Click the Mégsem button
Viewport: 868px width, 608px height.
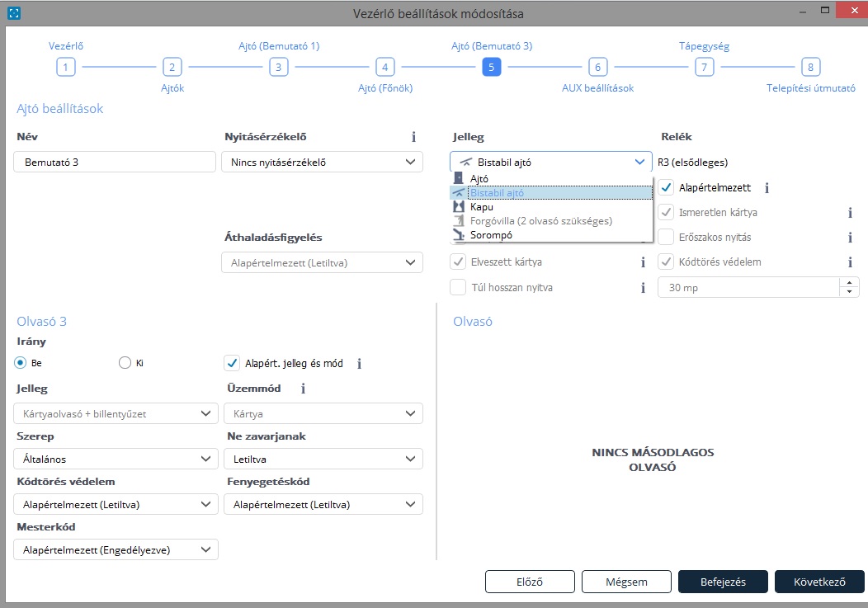tap(626, 582)
